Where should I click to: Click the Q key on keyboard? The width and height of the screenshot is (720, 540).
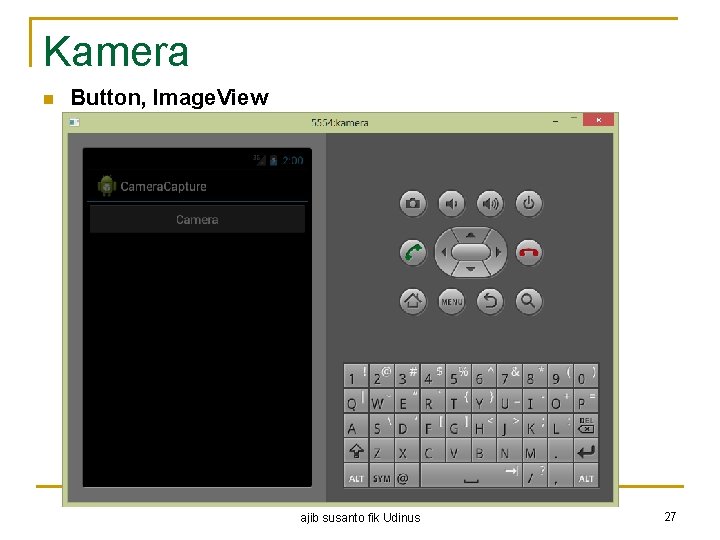[356, 401]
